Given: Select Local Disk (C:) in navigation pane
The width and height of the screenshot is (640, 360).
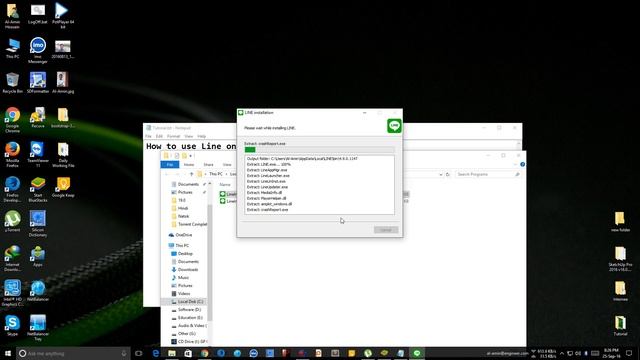Looking at the screenshot, I should point(187,302).
